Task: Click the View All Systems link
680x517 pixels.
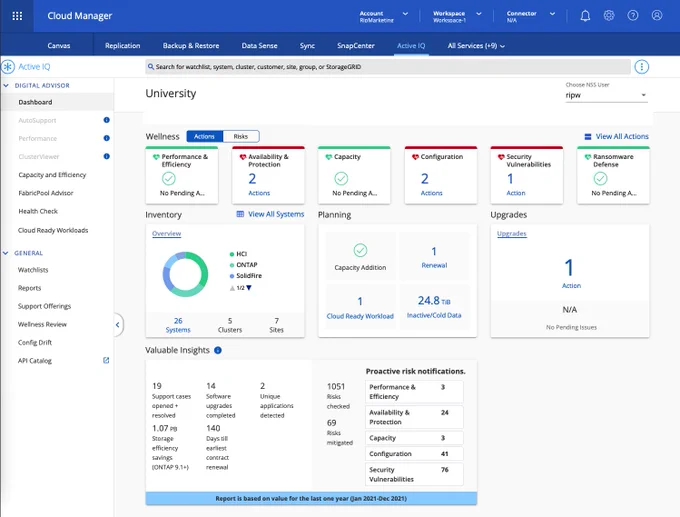Action: [x=276, y=214]
